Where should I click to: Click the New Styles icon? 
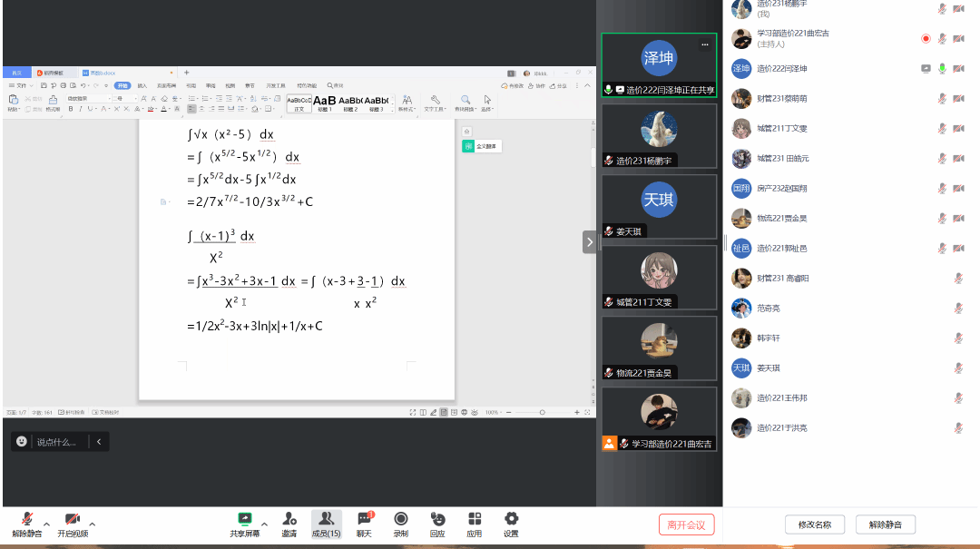(407, 100)
